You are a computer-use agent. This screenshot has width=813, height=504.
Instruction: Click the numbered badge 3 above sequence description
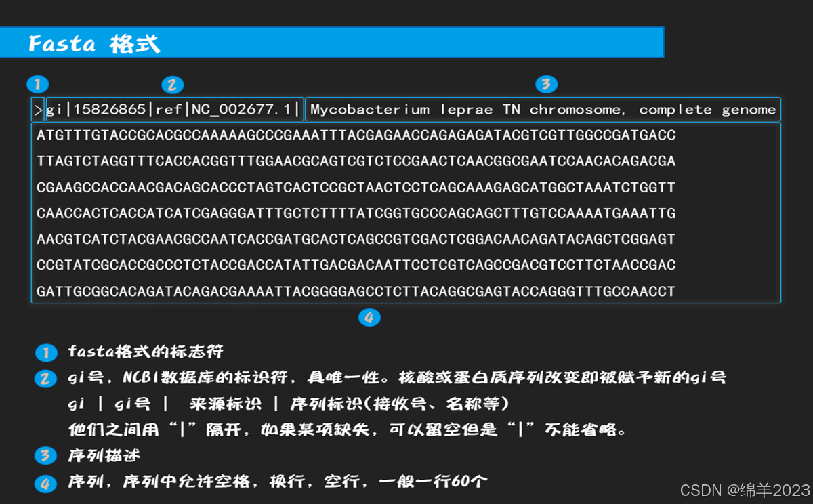pos(547,85)
